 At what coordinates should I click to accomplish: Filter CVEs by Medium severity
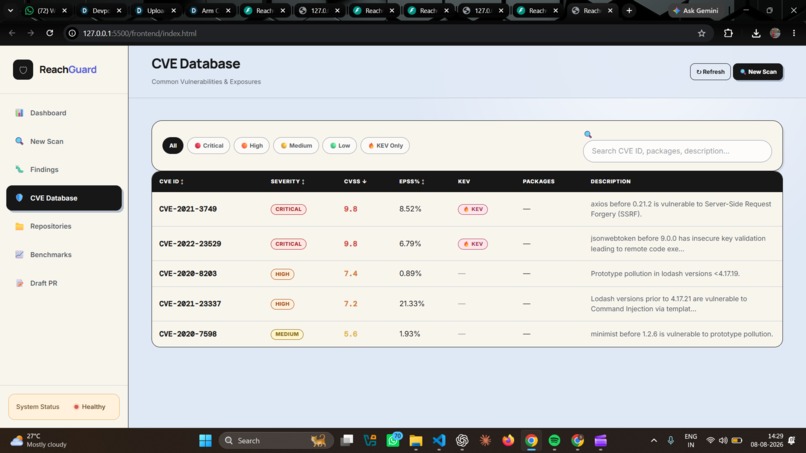[x=296, y=146]
